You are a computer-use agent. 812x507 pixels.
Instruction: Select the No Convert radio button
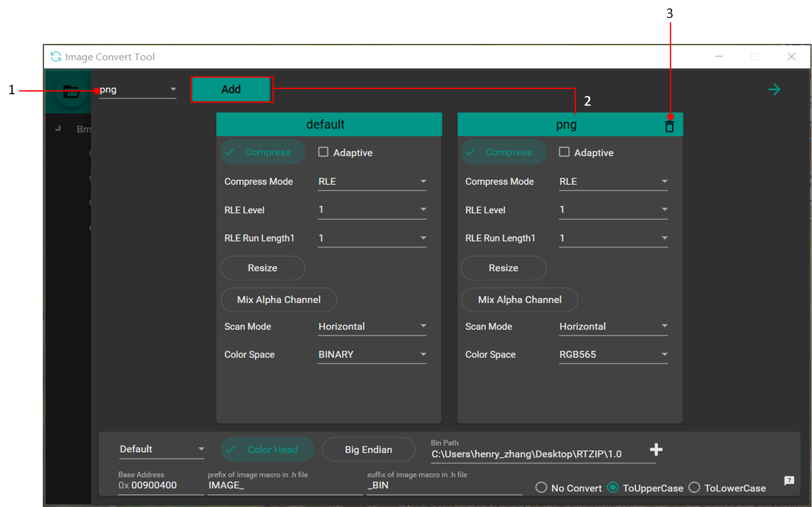[541, 488]
